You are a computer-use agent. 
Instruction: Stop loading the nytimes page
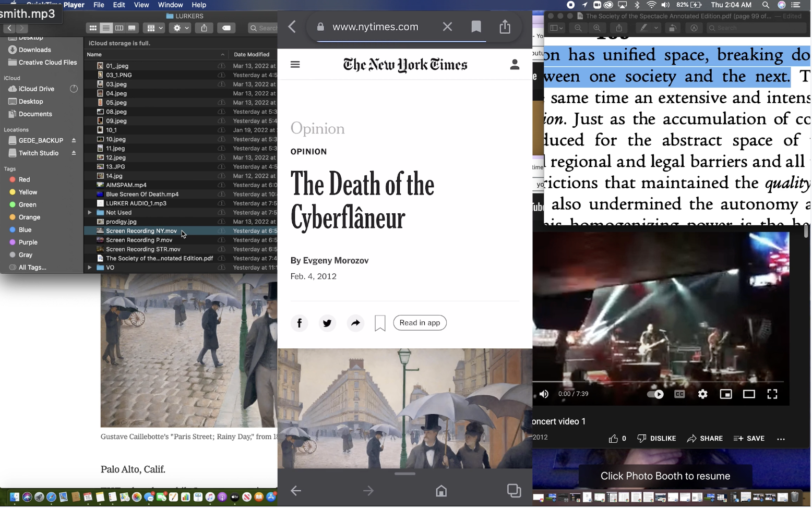point(447,27)
